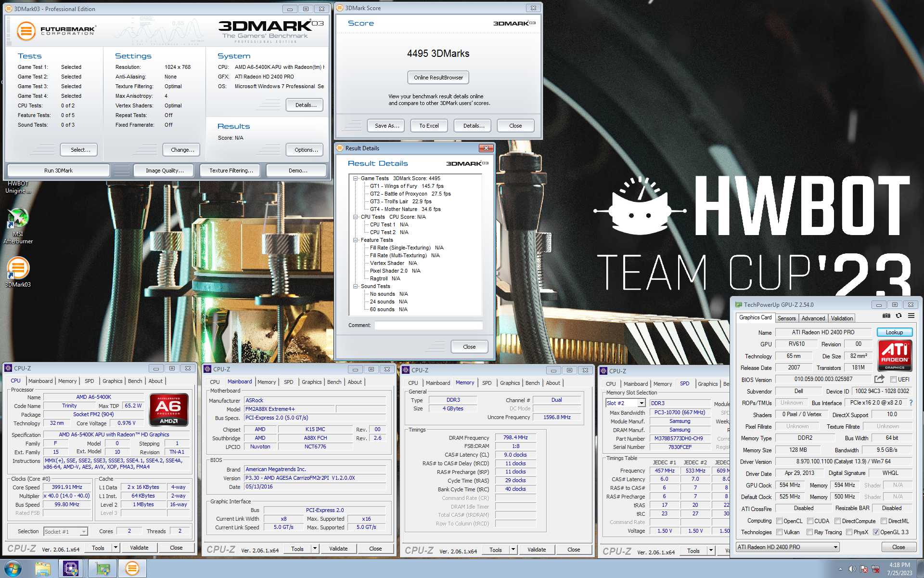Click the Lookup button in GPU-Z
This screenshot has width=924, height=578.
[894, 332]
